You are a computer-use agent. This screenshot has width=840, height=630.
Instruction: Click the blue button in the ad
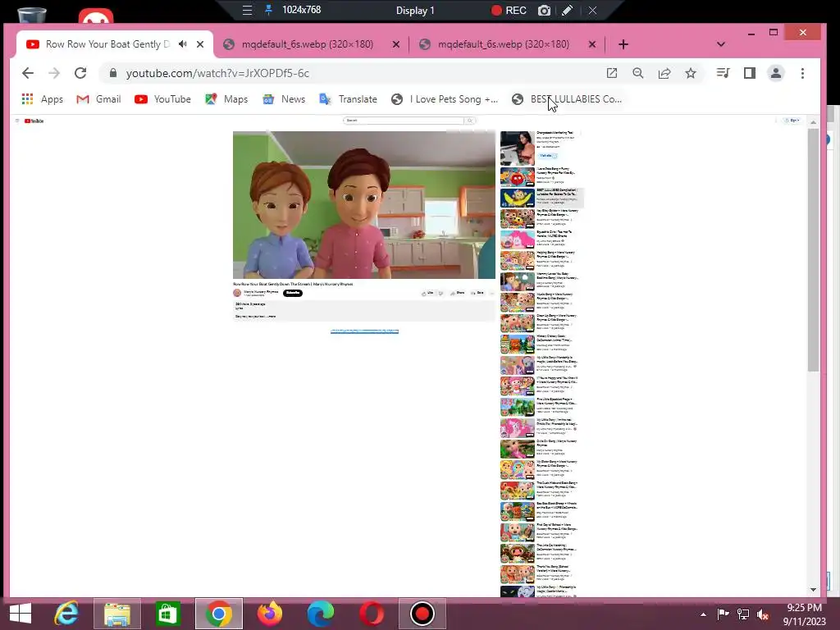[547, 156]
